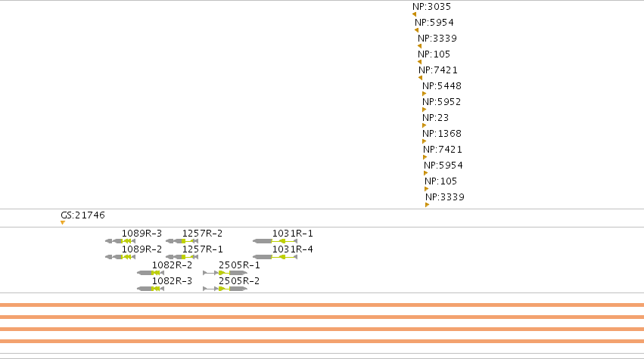Image resolution: width=644 pixels, height=359 pixels.
Task: Click the triangle marker beneath NP:1368
Action: click(425, 141)
